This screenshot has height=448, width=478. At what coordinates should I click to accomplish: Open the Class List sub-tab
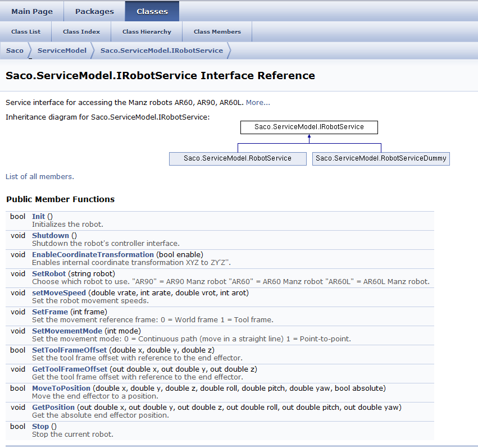tap(26, 31)
